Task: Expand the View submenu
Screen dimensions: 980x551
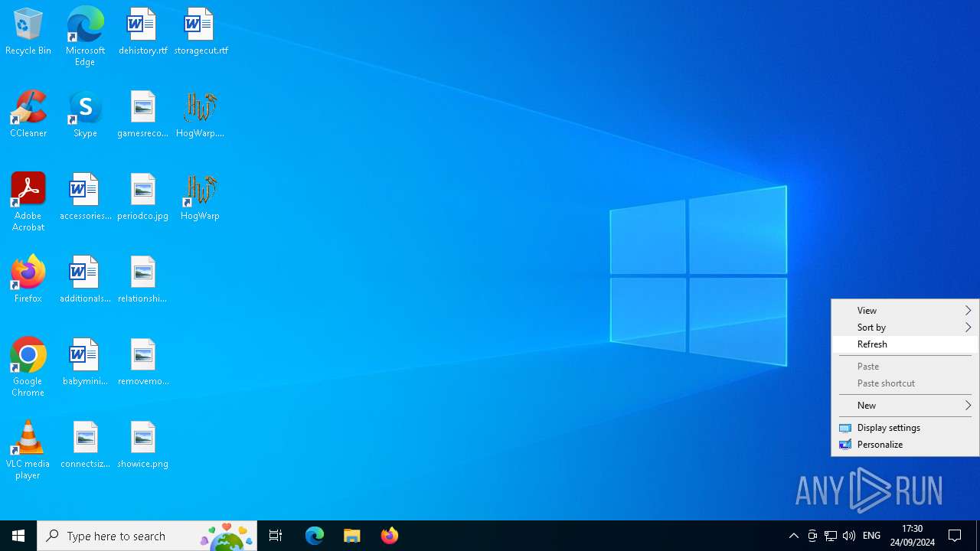Action: (x=905, y=311)
